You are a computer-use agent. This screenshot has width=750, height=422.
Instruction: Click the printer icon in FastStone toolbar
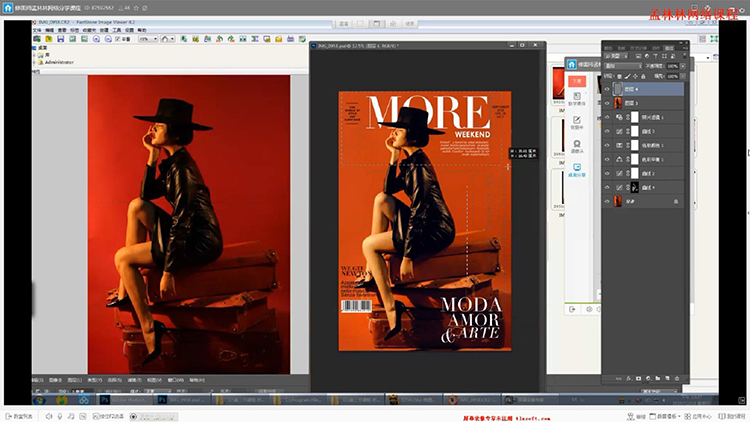[x=290, y=39]
